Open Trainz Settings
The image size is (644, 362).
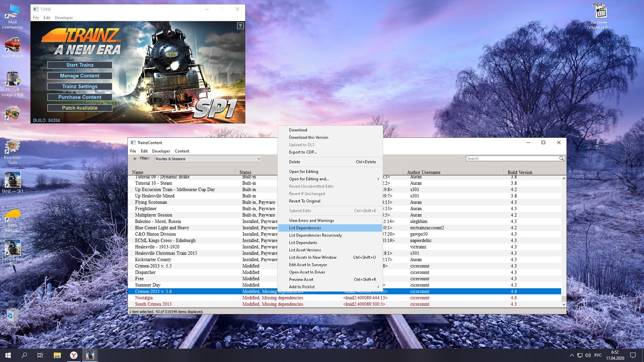click(80, 87)
